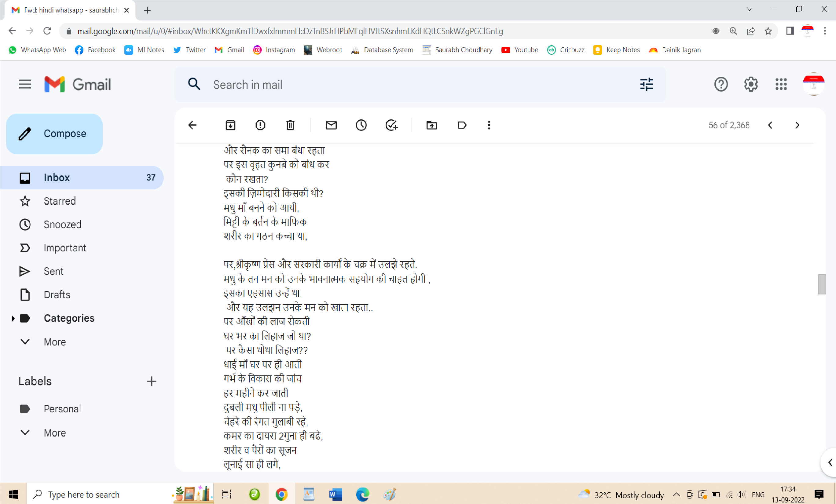This screenshot has height=504, width=836.
Task: Show search options filter in search bar
Action: click(x=646, y=84)
